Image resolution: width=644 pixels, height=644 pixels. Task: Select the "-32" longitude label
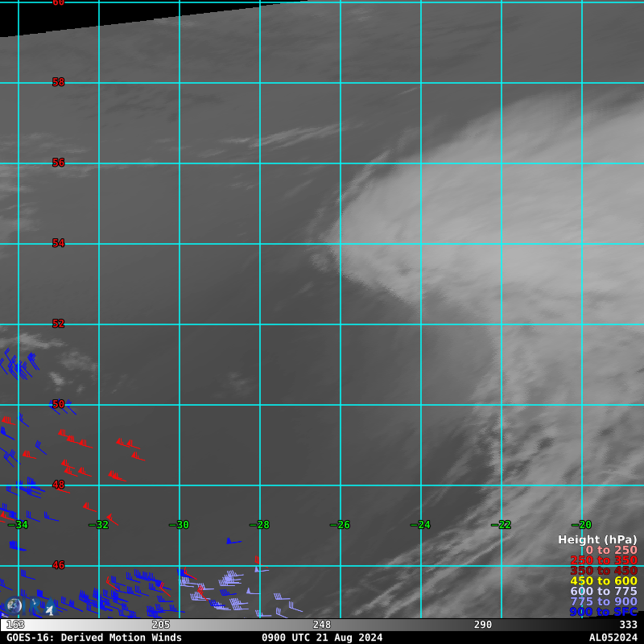tap(98, 525)
